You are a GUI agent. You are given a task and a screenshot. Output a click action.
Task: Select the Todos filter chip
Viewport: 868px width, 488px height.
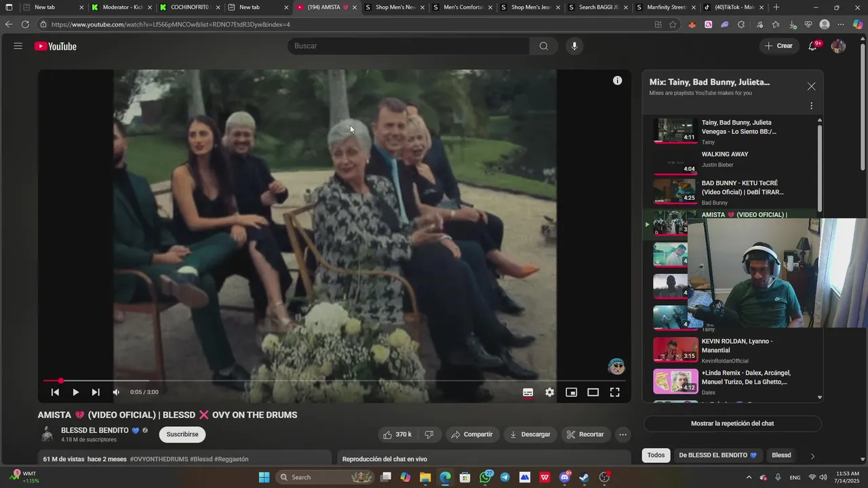pos(656,455)
